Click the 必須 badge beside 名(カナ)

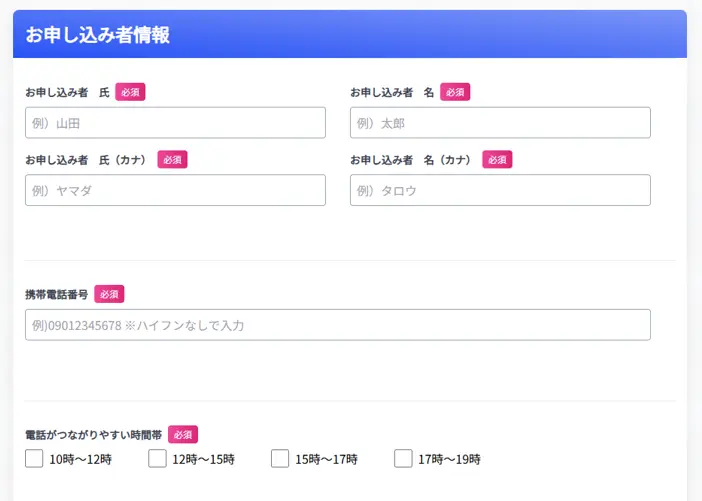[x=497, y=159]
